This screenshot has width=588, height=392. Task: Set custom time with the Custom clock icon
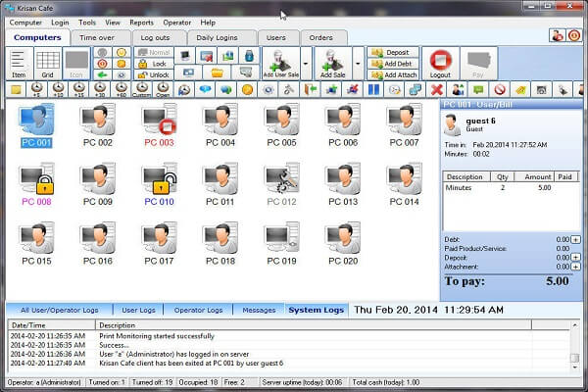(142, 90)
